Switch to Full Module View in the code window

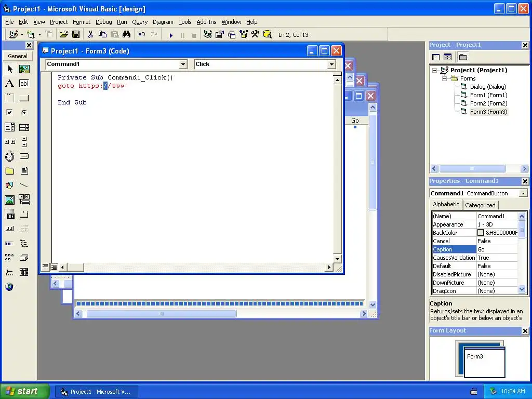pos(54,267)
